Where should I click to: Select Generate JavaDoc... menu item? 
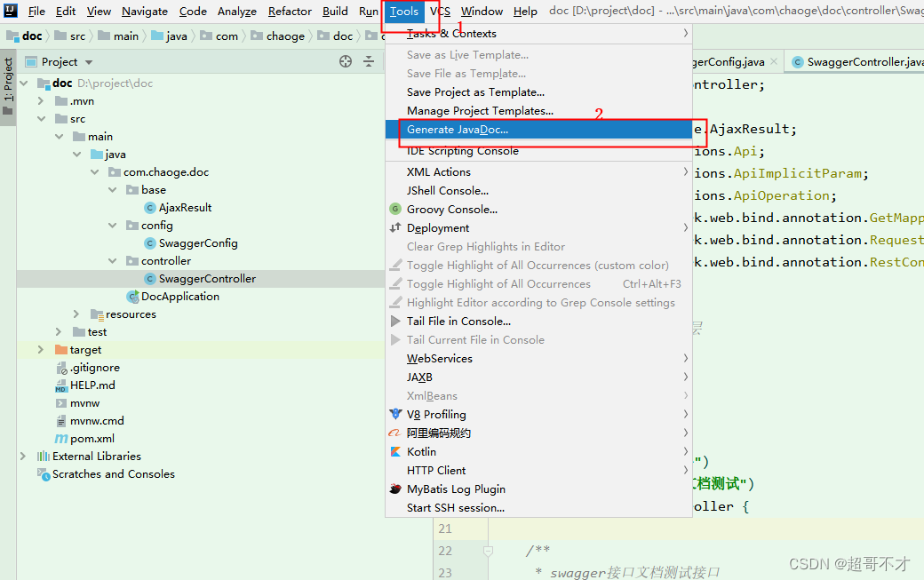pyautogui.click(x=538, y=130)
